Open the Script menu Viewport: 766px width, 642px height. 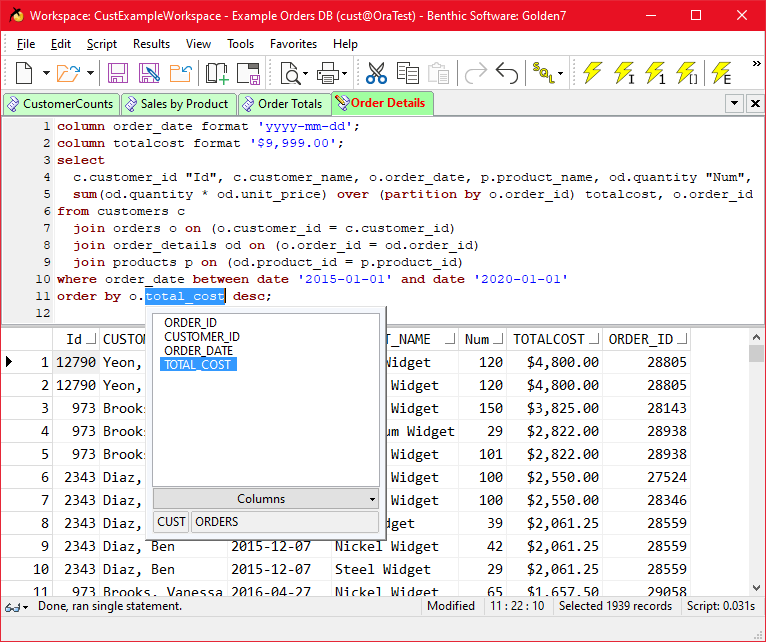click(x=102, y=44)
